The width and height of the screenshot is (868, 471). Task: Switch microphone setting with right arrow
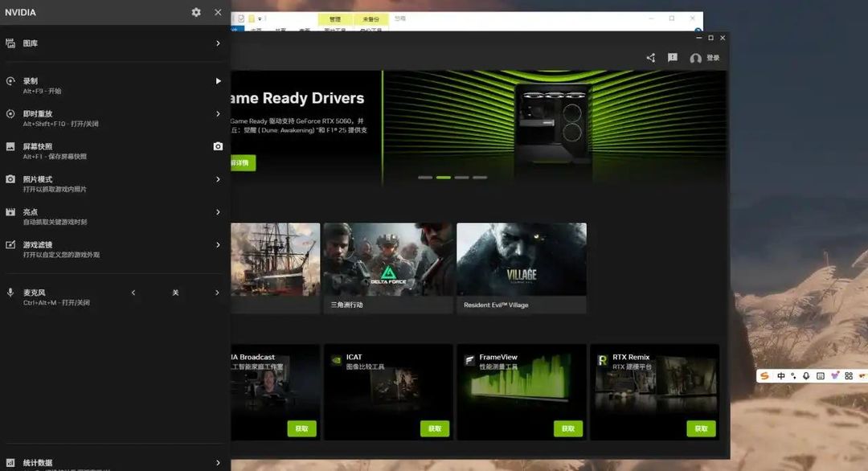tap(217, 293)
